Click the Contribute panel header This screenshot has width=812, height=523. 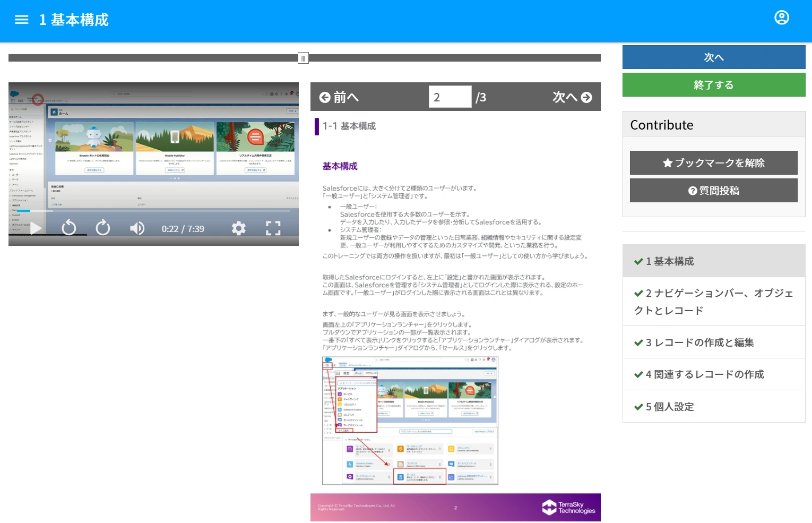click(714, 124)
